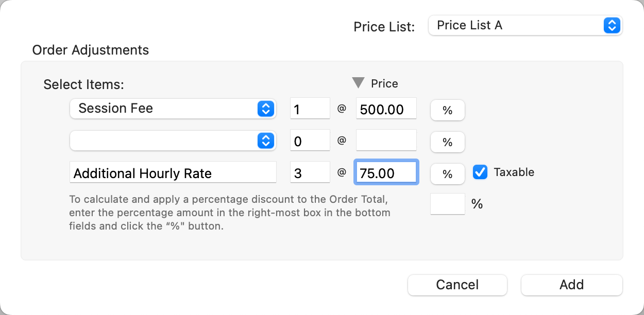Click the Additional Hourly Rate name field
Viewport: 644px width, 315px height.
pyautogui.click(x=173, y=173)
